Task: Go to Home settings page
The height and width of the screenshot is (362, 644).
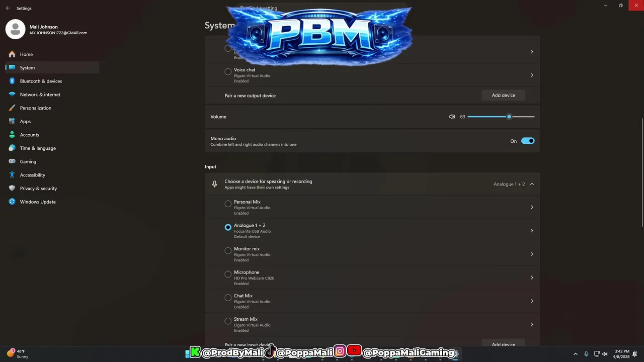Action: pos(52,54)
